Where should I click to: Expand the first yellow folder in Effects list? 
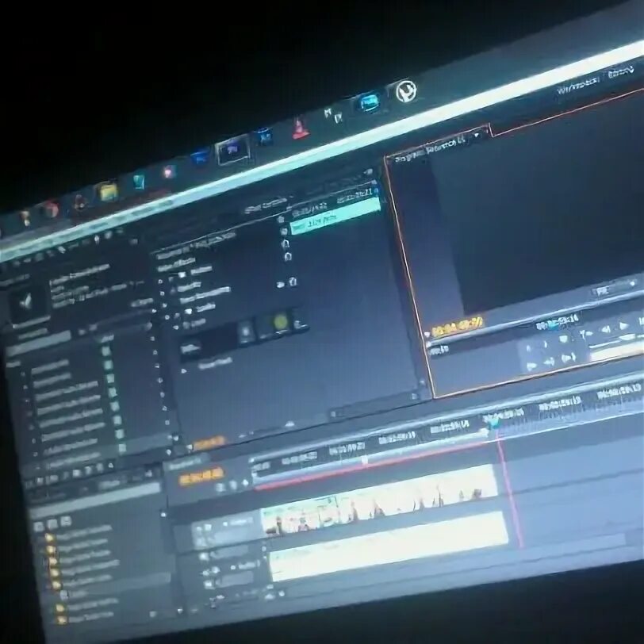[49, 537]
